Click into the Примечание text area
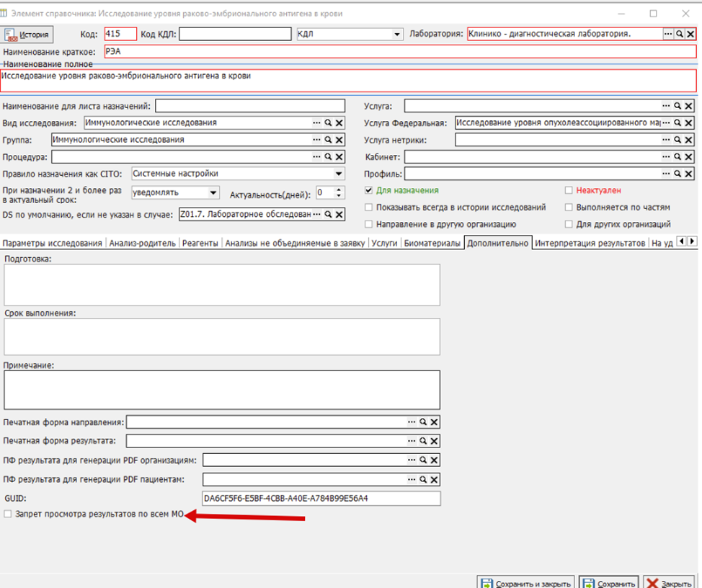Viewport: 702px width, 588px height. [222, 390]
